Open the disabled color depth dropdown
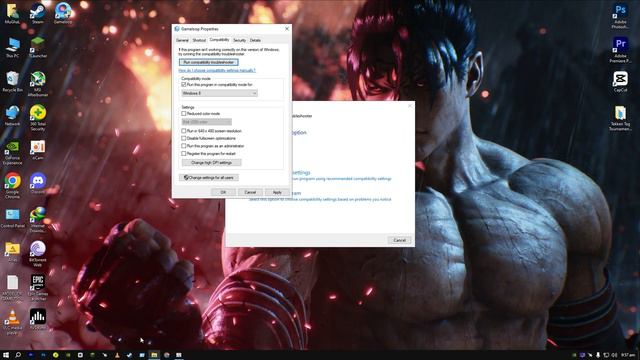The height and width of the screenshot is (360, 640). pyautogui.click(x=207, y=122)
